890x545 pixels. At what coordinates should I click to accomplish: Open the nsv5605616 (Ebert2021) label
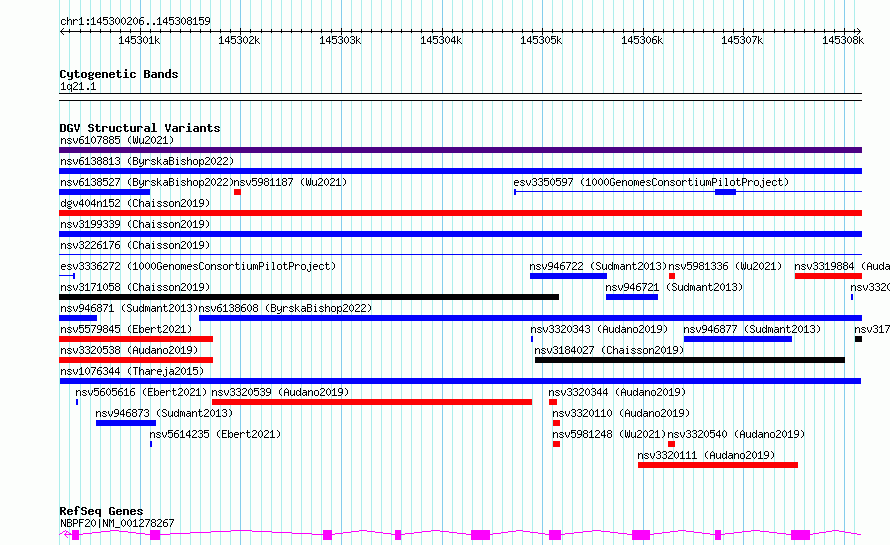tap(141, 392)
